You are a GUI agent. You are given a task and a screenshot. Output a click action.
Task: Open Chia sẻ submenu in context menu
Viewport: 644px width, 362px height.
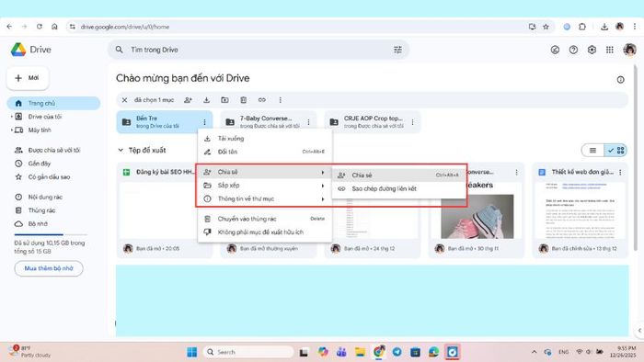265,172
